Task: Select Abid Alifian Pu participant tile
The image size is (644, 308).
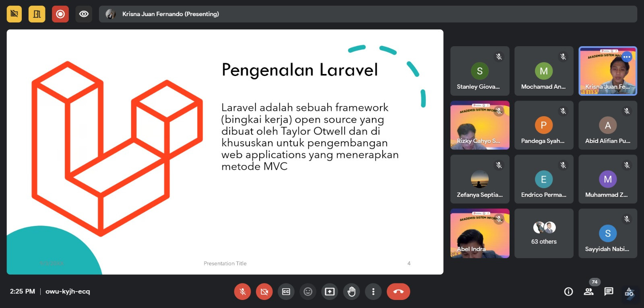Action: 608,125
